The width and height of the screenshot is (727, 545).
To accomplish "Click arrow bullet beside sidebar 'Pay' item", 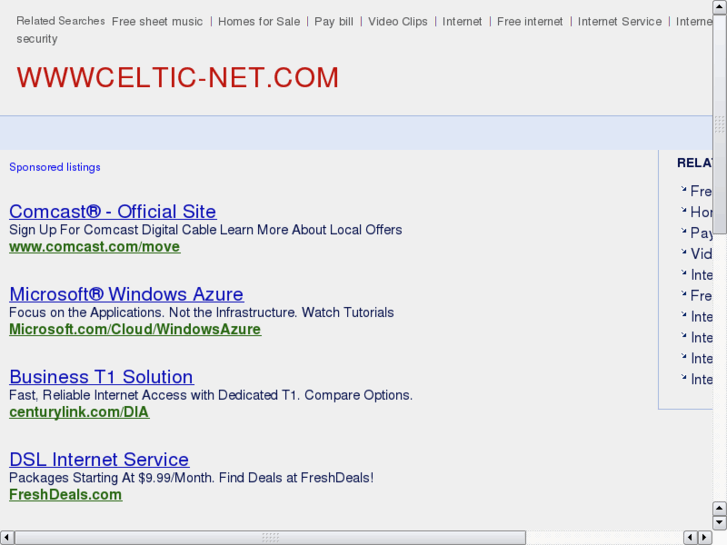I will [683, 231].
